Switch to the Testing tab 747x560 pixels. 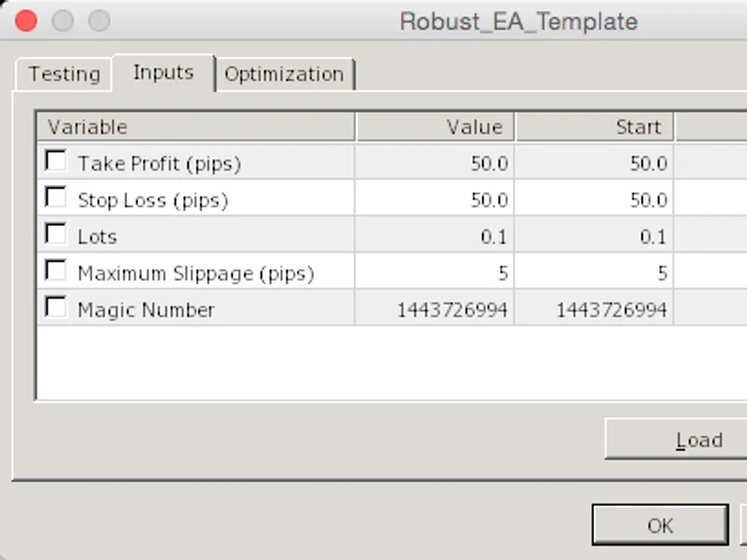point(63,75)
